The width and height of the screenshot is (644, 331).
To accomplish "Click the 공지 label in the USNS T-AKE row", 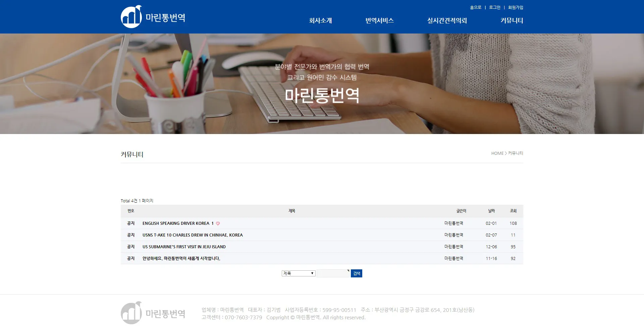I will (131, 235).
